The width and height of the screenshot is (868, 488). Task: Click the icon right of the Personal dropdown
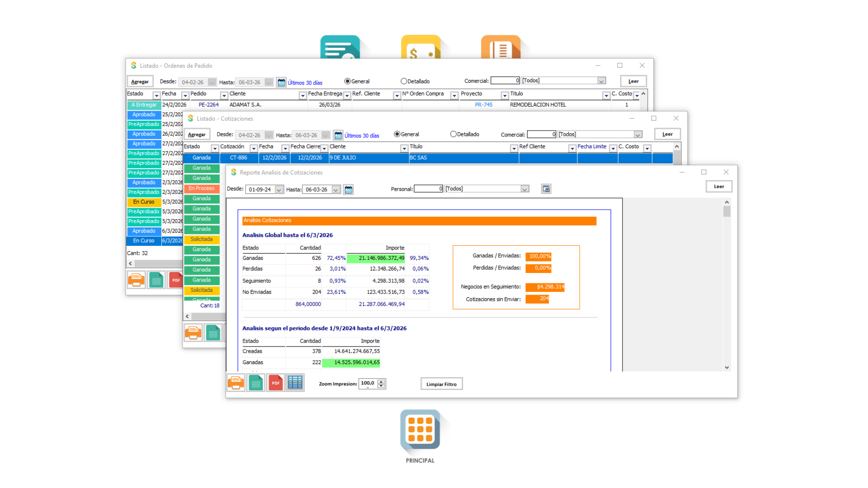coord(546,189)
